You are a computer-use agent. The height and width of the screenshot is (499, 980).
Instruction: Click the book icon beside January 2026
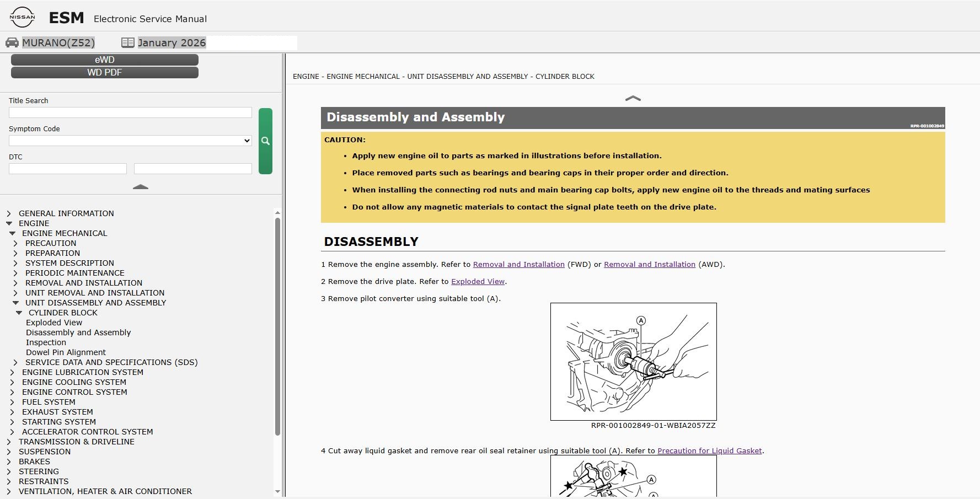[x=128, y=42]
